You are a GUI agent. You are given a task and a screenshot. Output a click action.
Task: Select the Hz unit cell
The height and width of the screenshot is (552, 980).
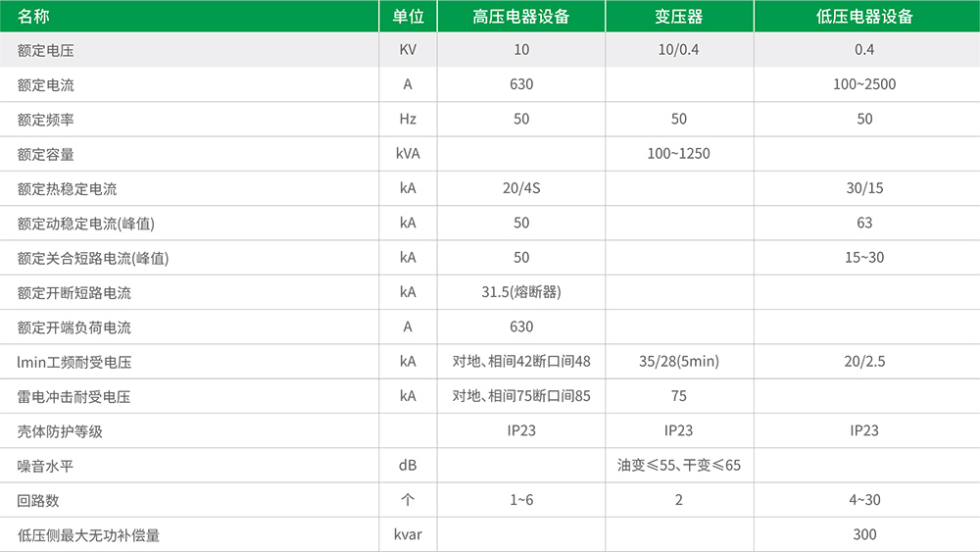[408, 119]
